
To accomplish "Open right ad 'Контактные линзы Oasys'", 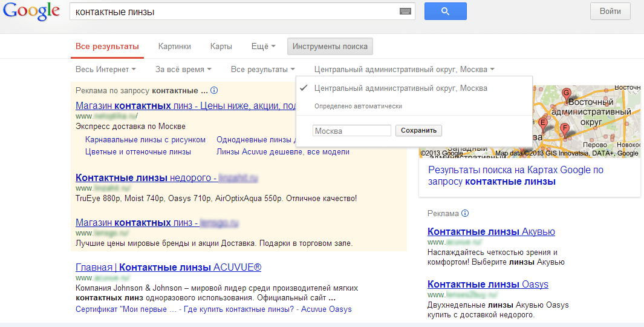I will pos(488,284).
